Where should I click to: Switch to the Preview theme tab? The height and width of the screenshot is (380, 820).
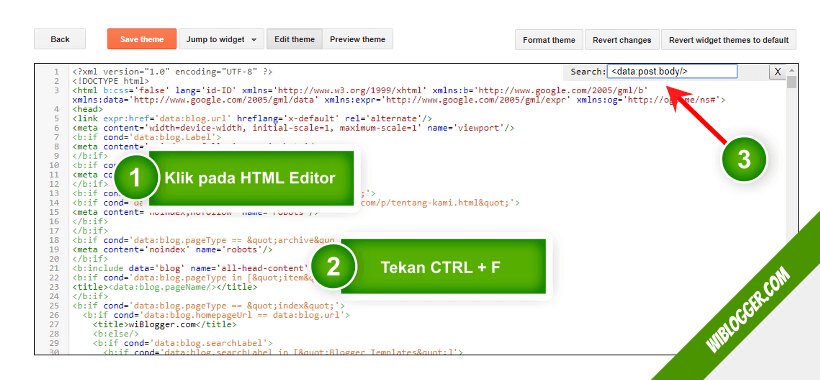click(358, 39)
